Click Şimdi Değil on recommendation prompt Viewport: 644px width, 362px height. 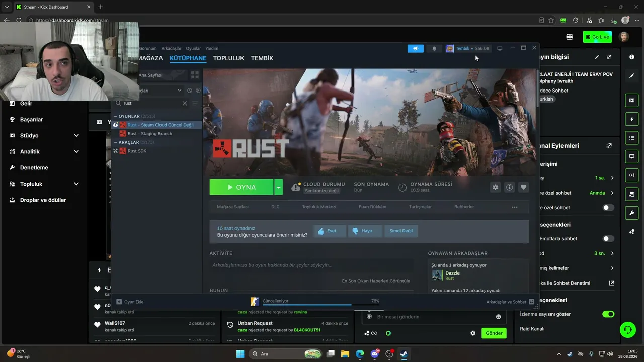coord(401,231)
